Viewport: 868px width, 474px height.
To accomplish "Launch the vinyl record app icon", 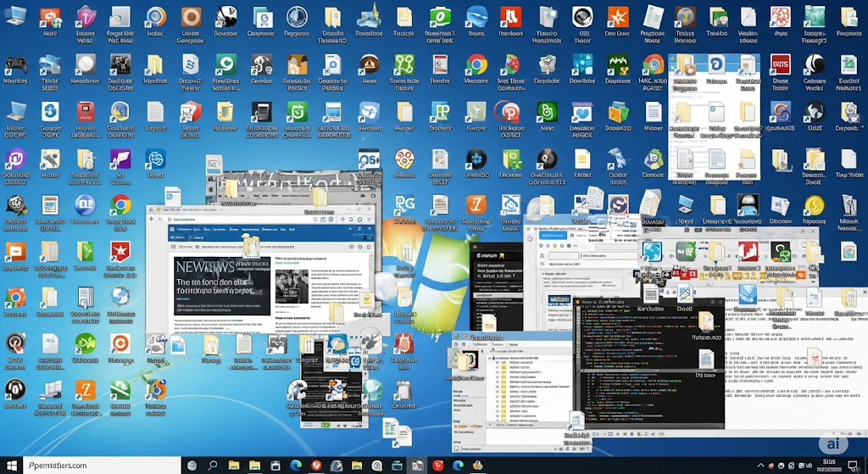I will pos(547,159).
